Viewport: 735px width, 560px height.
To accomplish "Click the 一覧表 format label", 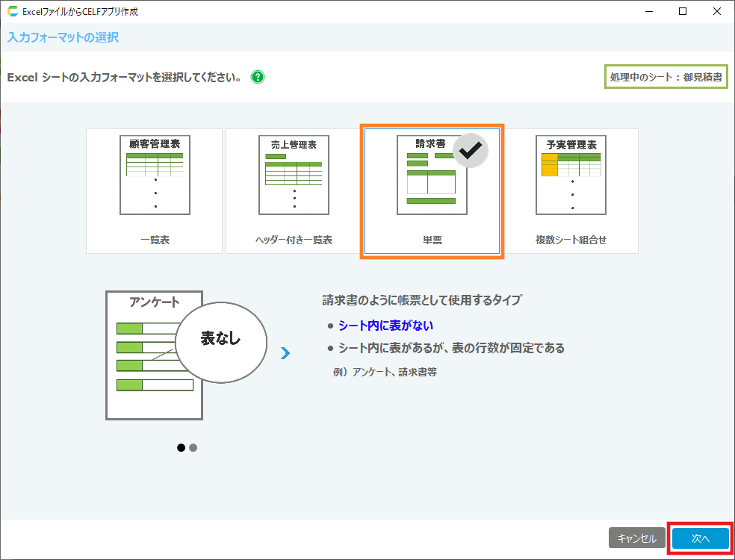I will 155,240.
